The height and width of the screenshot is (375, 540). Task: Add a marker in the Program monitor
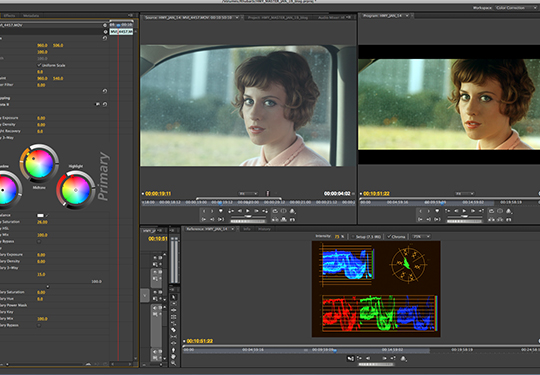(x=437, y=211)
